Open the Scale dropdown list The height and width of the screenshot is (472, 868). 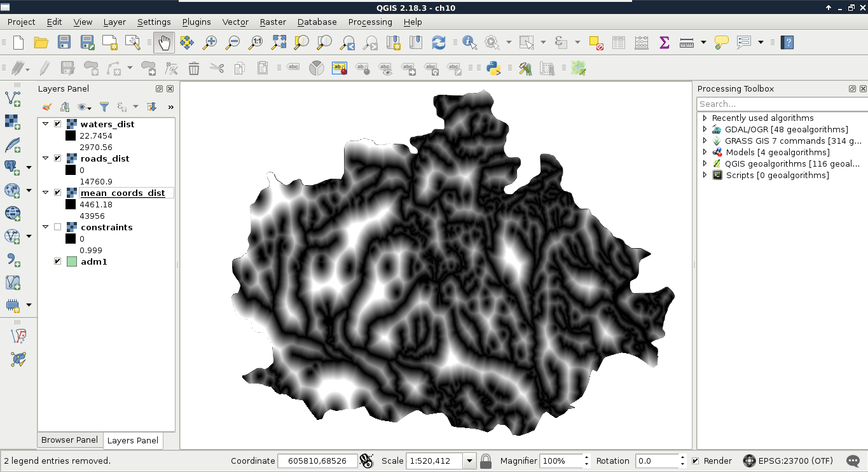(470, 461)
